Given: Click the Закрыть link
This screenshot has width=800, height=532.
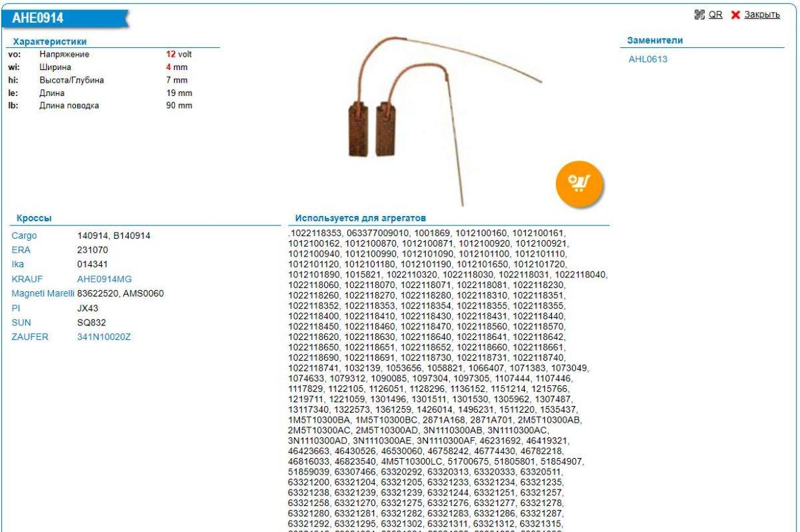Looking at the screenshot, I should tap(762, 15).
